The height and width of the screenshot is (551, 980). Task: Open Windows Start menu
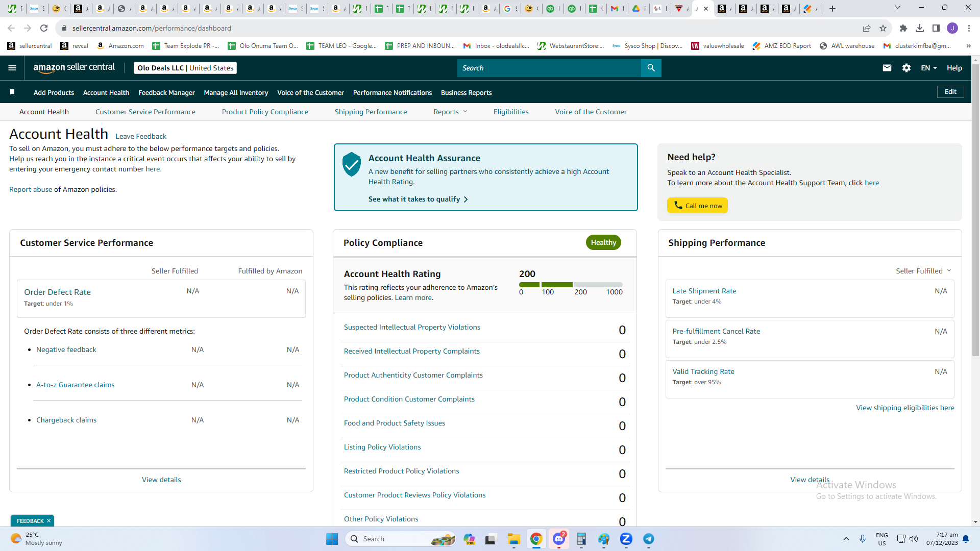332,539
